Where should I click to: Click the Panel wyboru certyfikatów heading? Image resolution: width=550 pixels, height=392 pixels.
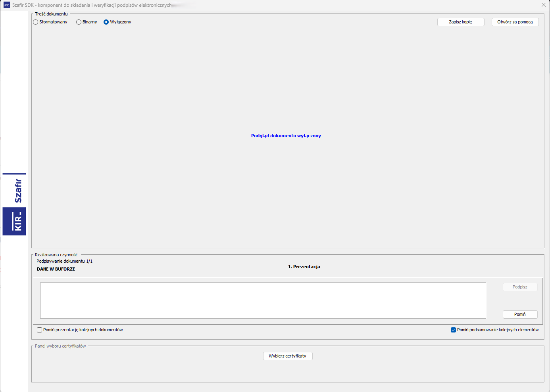coord(60,346)
